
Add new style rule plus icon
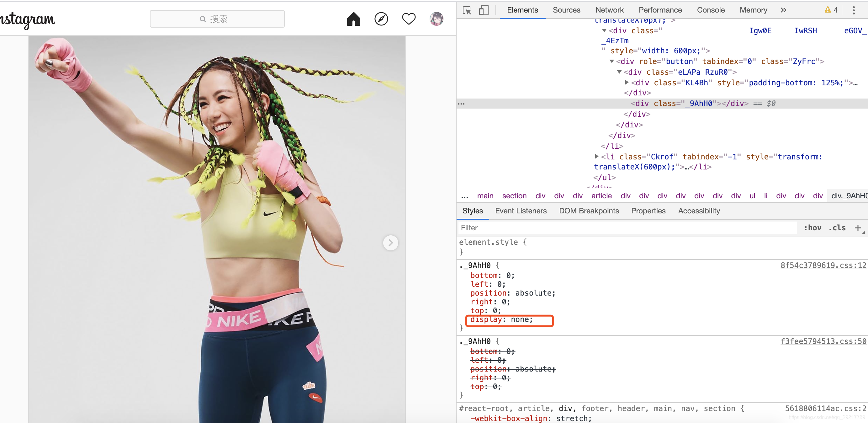(x=858, y=228)
